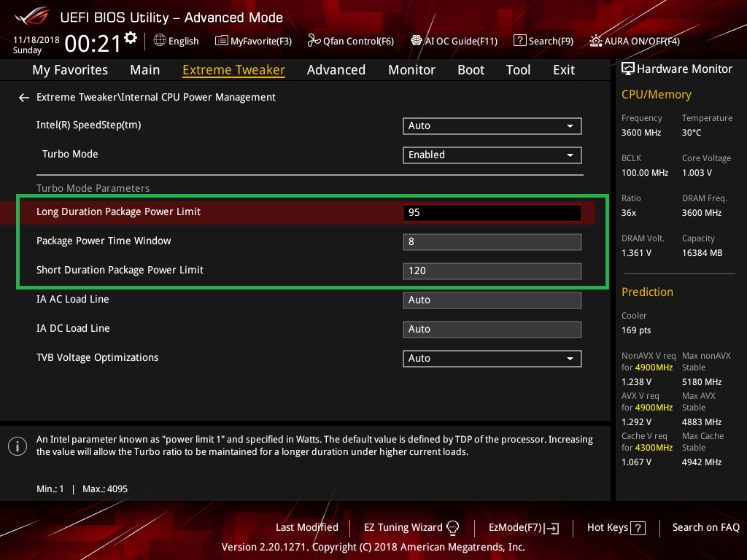This screenshot has height=560, width=747.
Task: Select the Intel(R) SpeedStep(tm) label
Action: coord(88,125)
